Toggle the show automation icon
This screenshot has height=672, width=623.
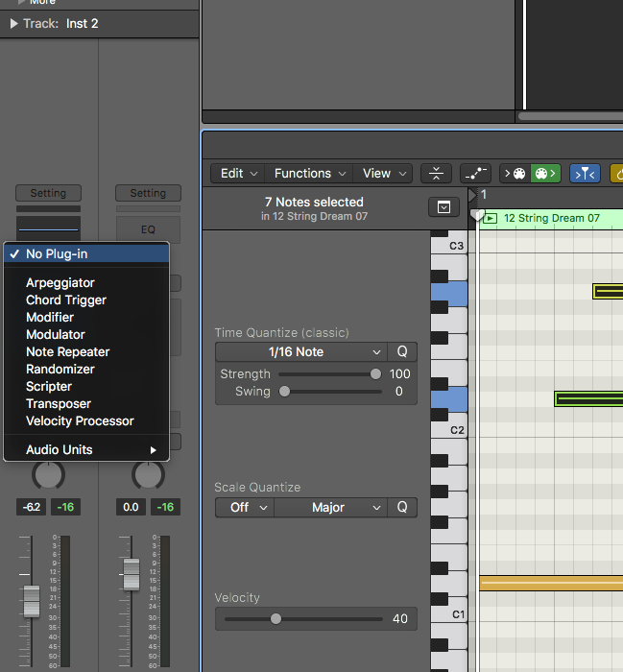[475, 174]
